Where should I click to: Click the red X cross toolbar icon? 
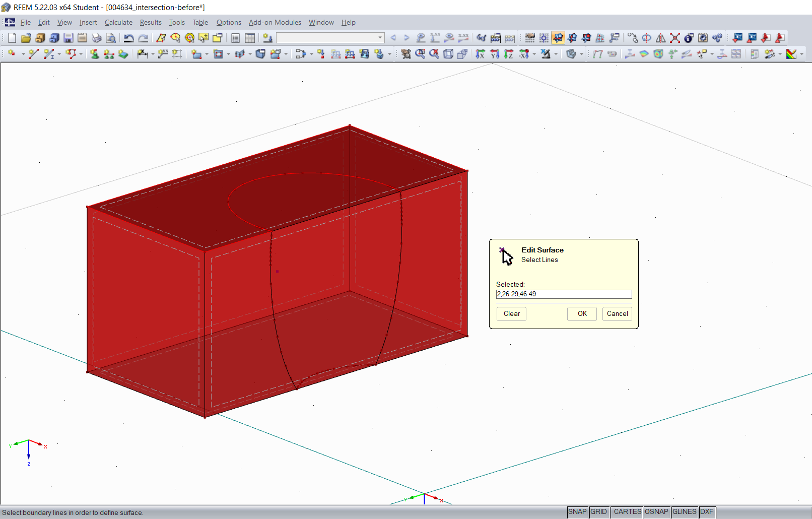pos(675,38)
